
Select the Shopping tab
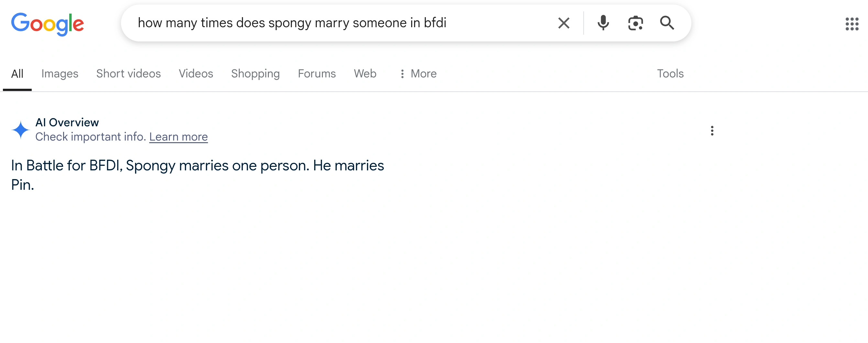pos(255,74)
